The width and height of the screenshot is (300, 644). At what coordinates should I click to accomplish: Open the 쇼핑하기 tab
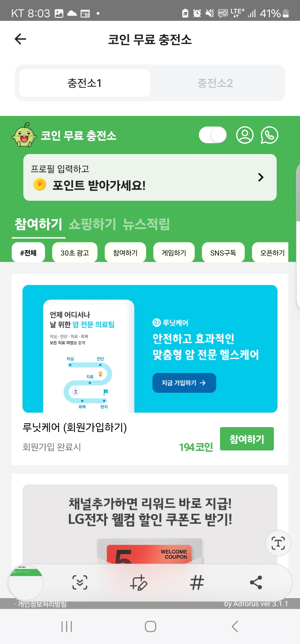92,224
